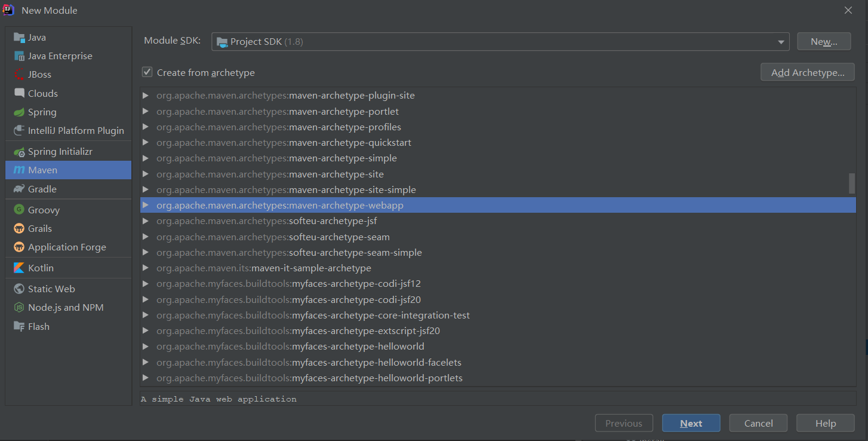Select Java module type
Image resolution: width=868 pixels, height=441 pixels.
(x=68, y=37)
